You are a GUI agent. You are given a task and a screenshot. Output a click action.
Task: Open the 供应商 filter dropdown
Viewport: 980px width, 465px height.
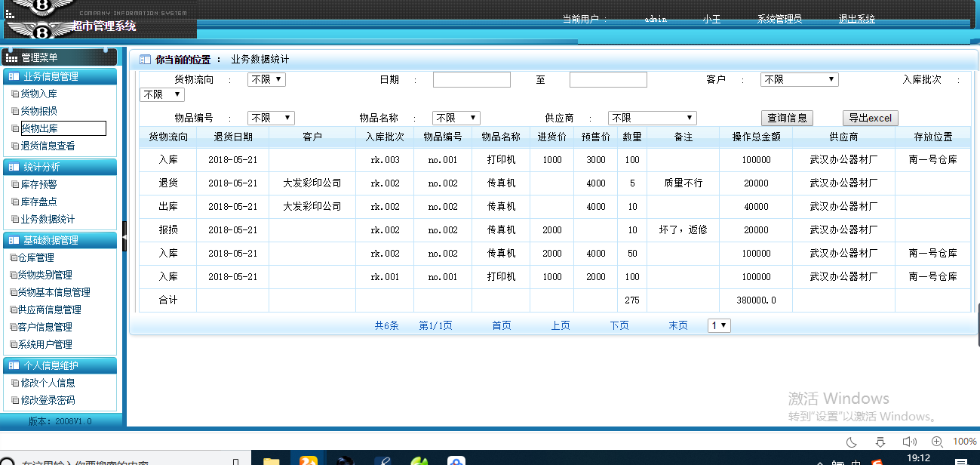tap(652, 118)
